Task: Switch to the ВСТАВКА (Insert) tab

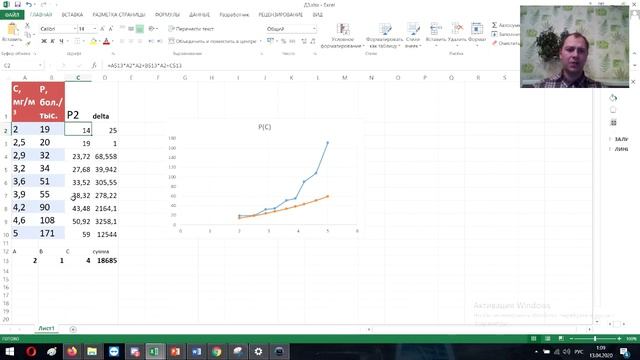Action: pyautogui.click(x=72, y=15)
